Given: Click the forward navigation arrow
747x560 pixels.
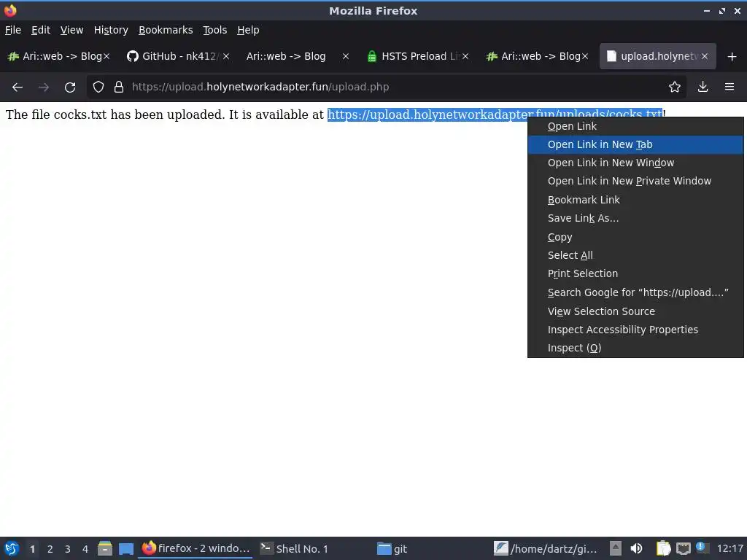Looking at the screenshot, I should [x=43, y=87].
